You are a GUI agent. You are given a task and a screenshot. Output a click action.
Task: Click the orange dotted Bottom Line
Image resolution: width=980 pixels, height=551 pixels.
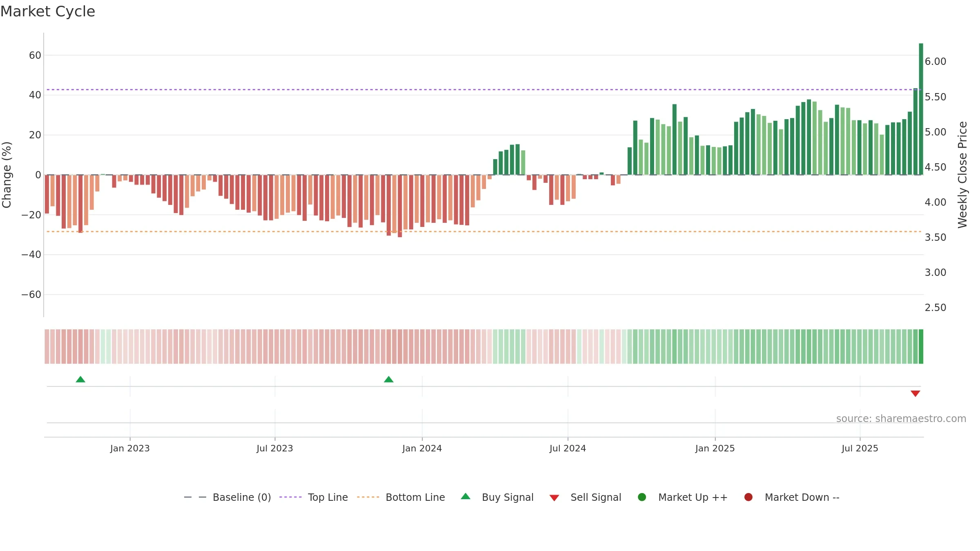pos(484,231)
